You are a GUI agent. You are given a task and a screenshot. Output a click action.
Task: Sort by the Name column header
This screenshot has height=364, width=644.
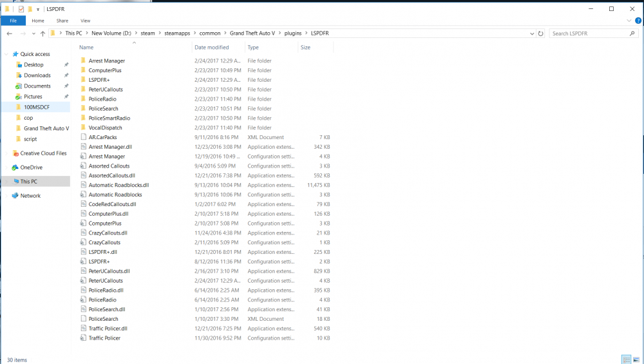pyautogui.click(x=86, y=47)
